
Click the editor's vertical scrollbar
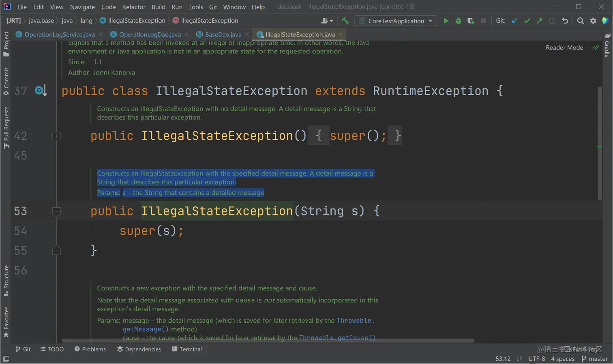point(600,143)
